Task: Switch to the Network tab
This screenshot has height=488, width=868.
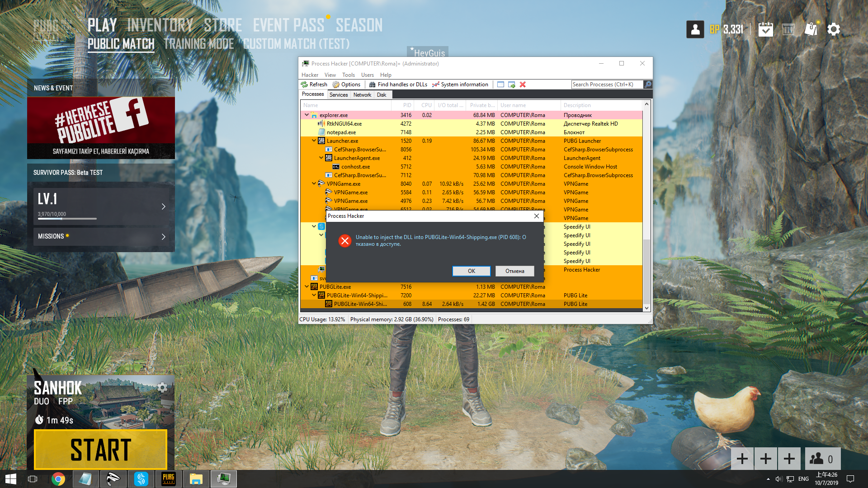Action: [362, 95]
